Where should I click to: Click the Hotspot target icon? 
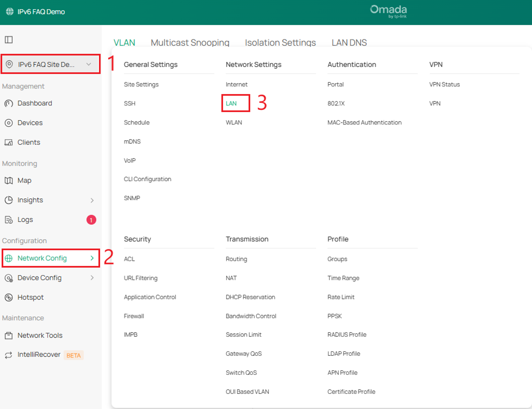(x=9, y=297)
